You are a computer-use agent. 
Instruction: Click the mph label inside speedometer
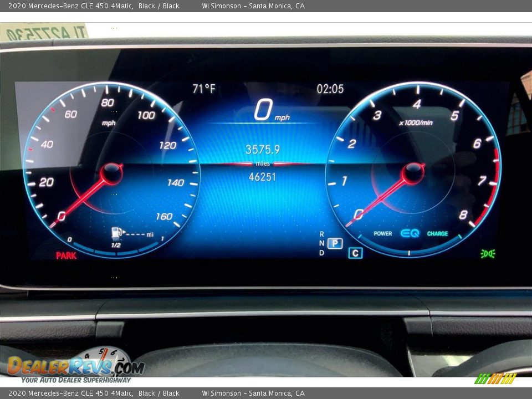point(109,123)
